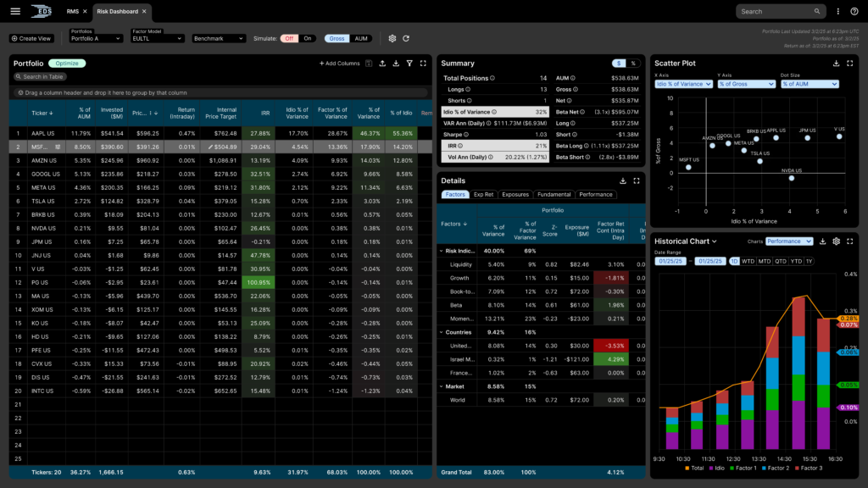Click info icon next to AUM

tap(573, 78)
